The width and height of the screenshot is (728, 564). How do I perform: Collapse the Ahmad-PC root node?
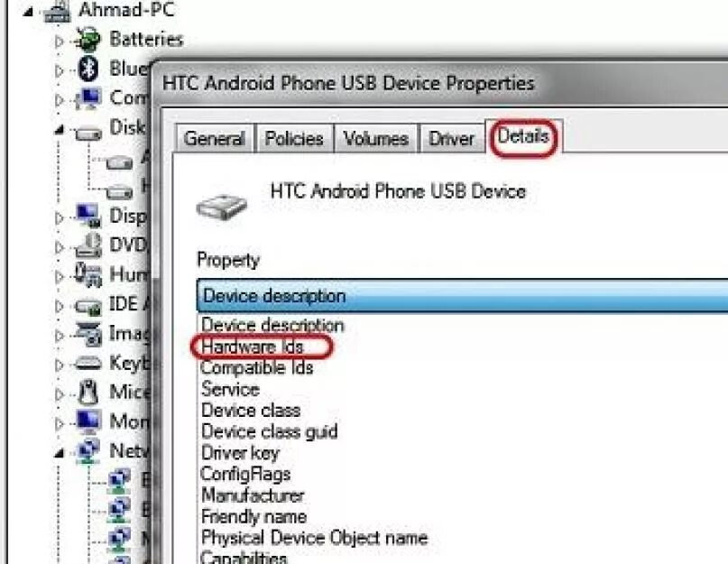coord(28,12)
